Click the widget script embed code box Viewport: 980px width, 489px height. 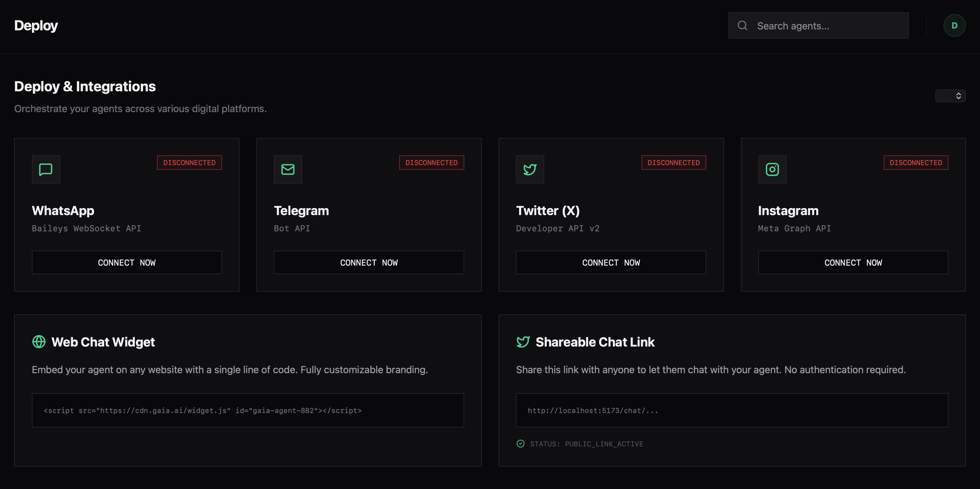point(248,410)
